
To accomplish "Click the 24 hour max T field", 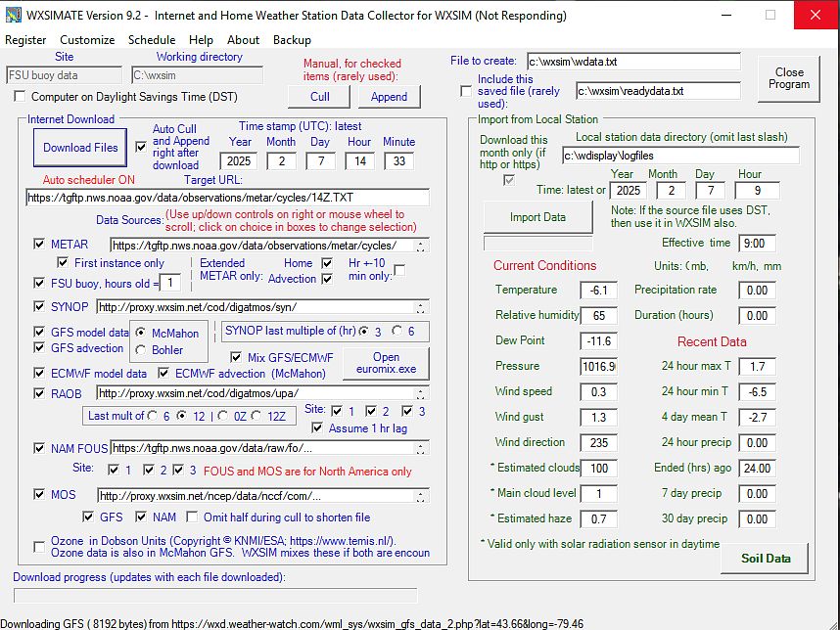I will tap(757, 367).
